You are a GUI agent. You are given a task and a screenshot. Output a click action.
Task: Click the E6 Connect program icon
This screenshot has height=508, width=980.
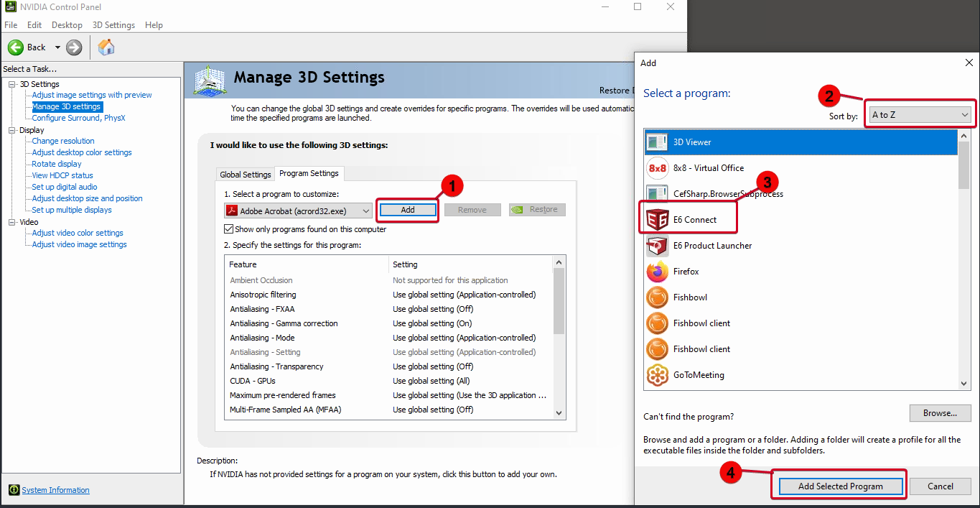click(657, 220)
